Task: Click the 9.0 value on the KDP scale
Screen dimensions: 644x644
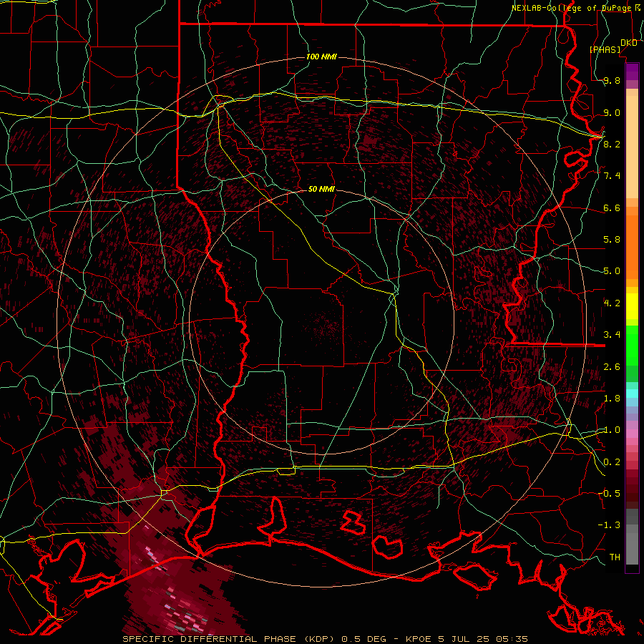Action: pos(612,112)
